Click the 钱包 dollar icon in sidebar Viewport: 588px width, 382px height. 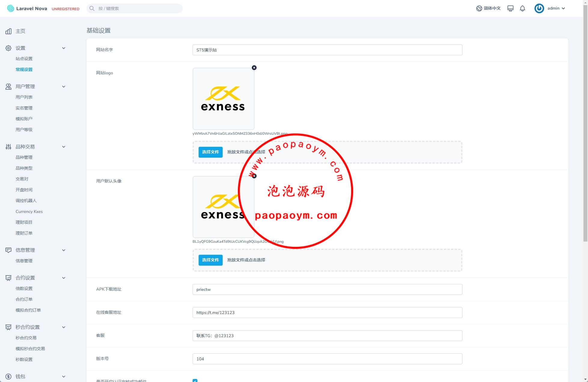[8, 377]
